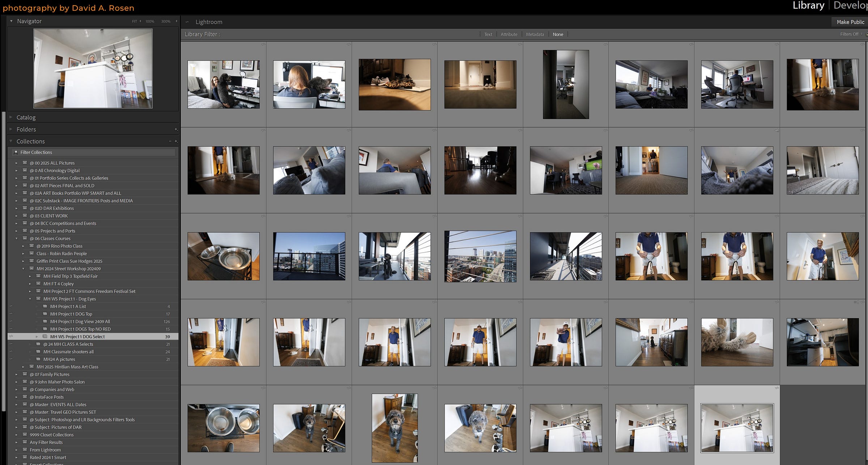Image resolution: width=868 pixels, height=465 pixels.
Task: Toggle the None filter in the Library Filter bar
Action: coord(558,34)
